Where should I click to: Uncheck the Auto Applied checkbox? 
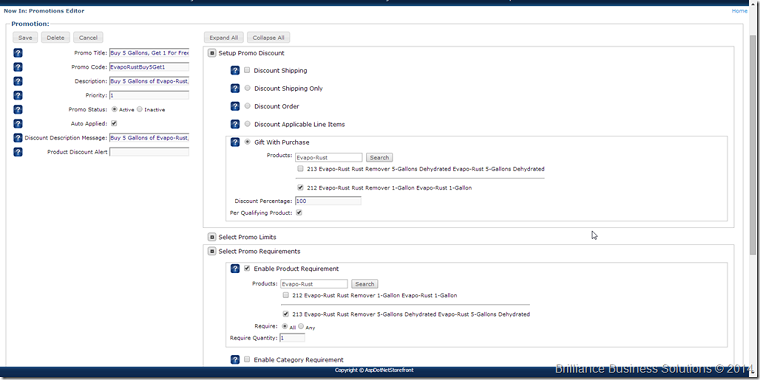tap(114, 124)
